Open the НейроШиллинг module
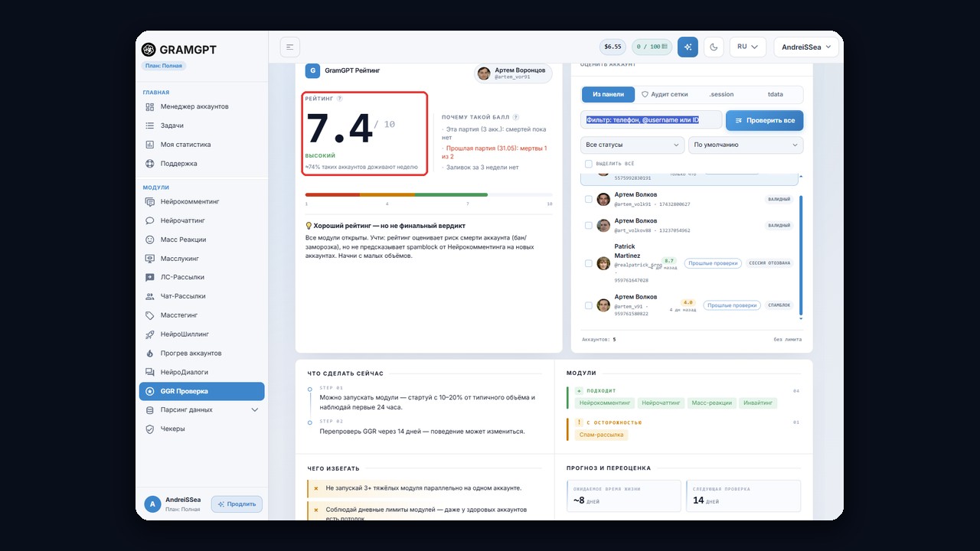 click(x=201, y=334)
